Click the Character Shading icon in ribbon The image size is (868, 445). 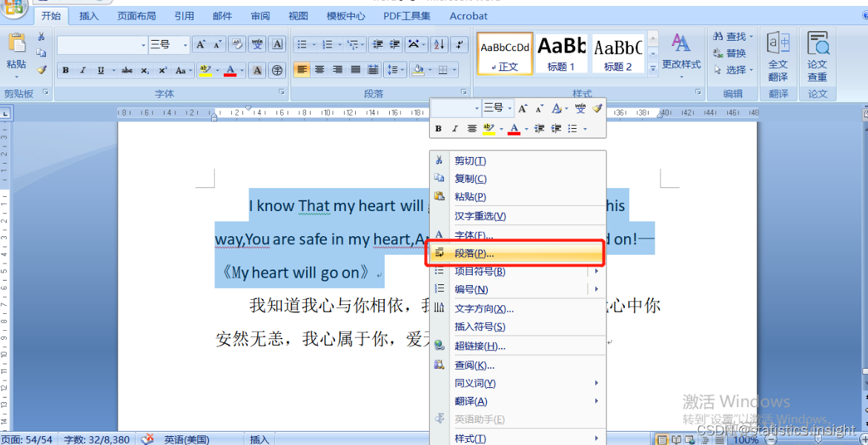pyautogui.click(x=257, y=70)
